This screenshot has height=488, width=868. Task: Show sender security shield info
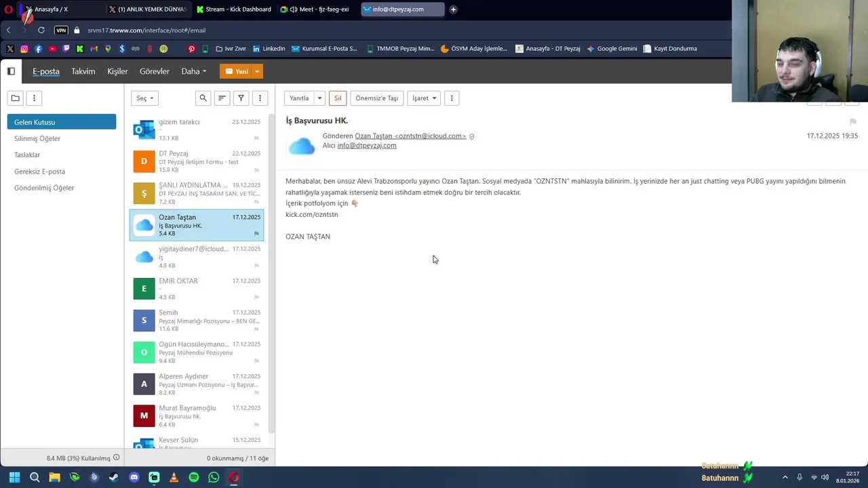click(472, 136)
